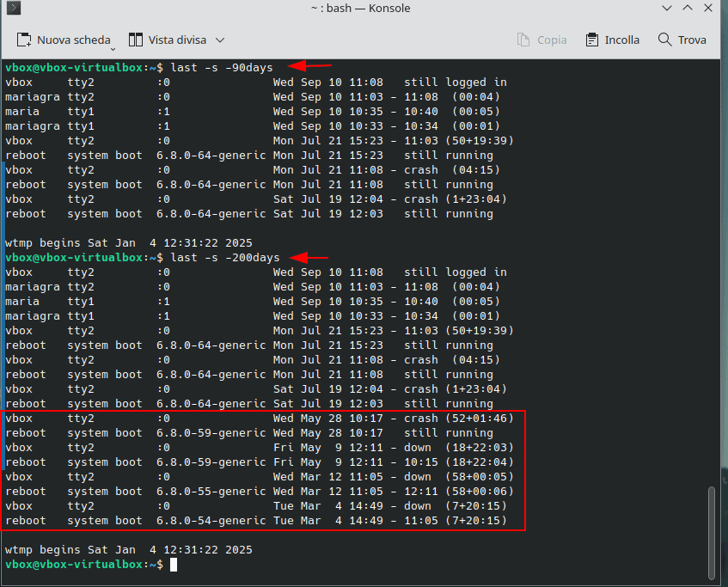Click the blinking terminal cursor block
This screenshot has height=587, width=728.
172,564
